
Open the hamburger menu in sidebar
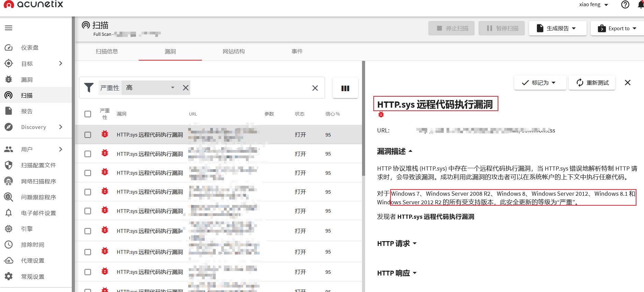(x=9, y=28)
